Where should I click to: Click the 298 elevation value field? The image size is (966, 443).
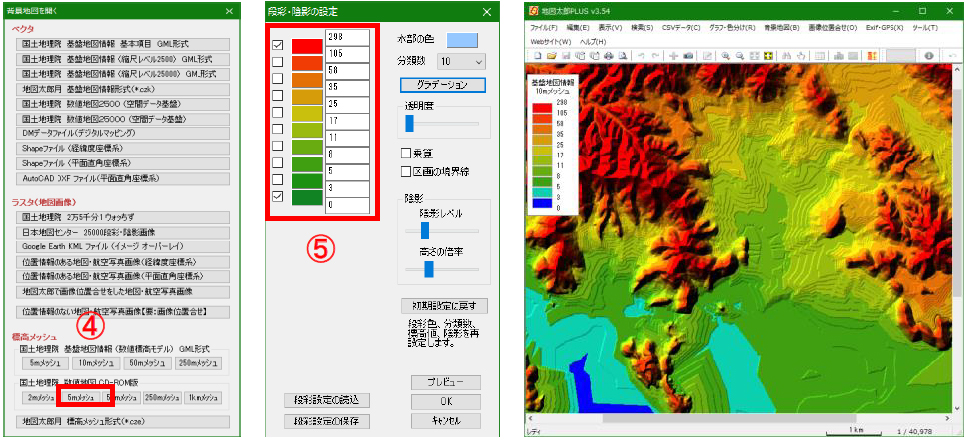[347, 37]
